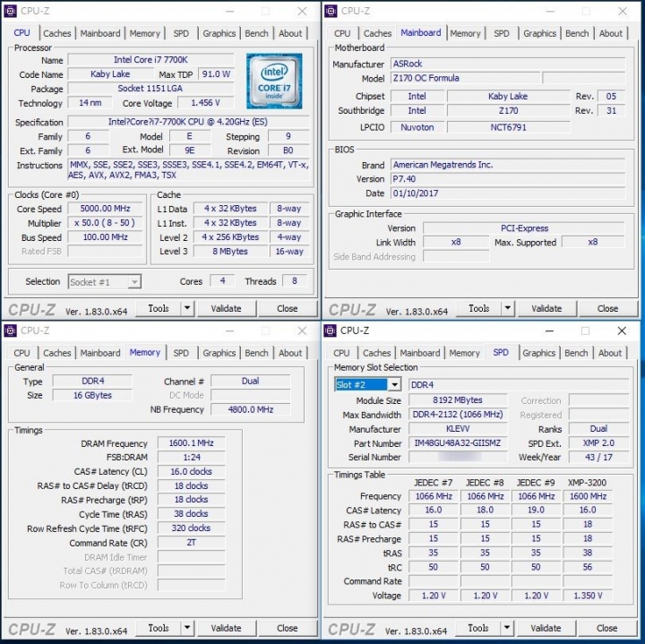Click the XMP-3200 voltage 1.350 V cell

click(588, 596)
